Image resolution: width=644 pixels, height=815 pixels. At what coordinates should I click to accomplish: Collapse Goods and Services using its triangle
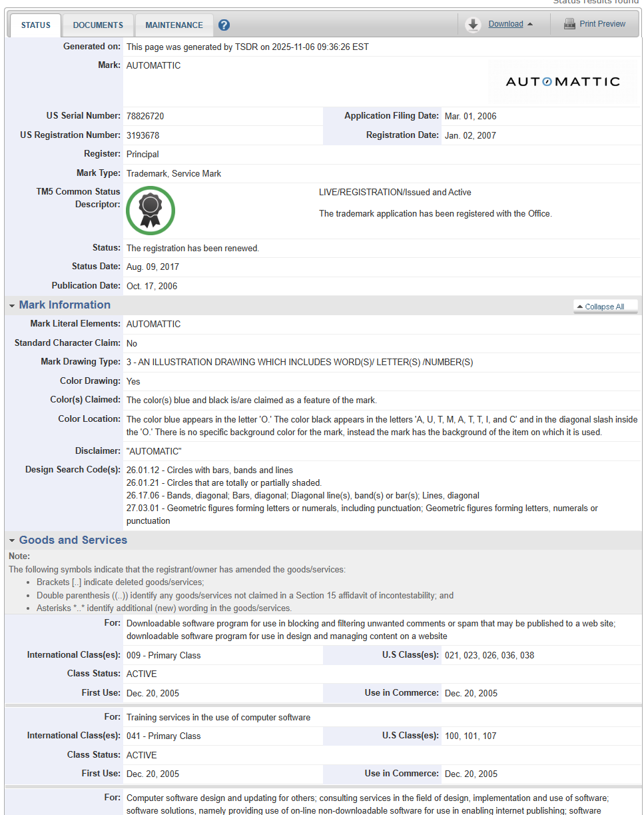[x=12, y=541]
